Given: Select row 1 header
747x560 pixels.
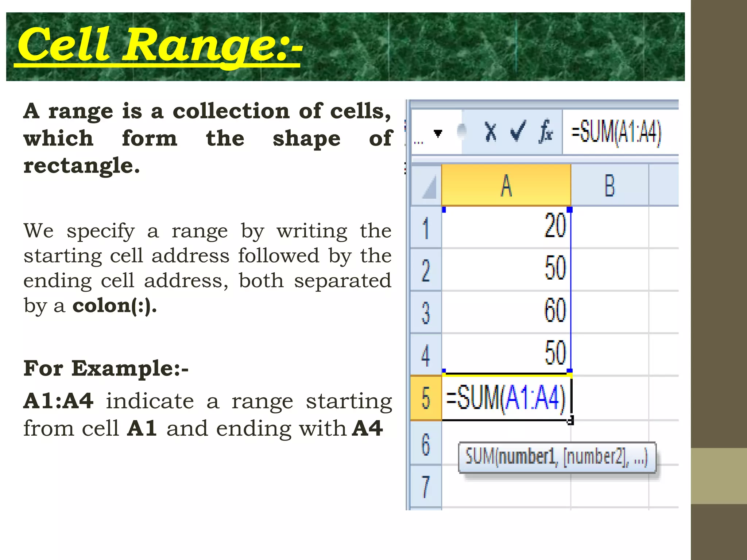Looking at the screenshot, I should [x=426, y=227].
